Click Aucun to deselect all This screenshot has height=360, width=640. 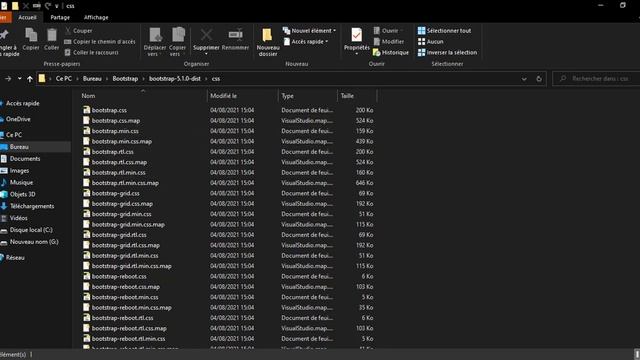431,42
